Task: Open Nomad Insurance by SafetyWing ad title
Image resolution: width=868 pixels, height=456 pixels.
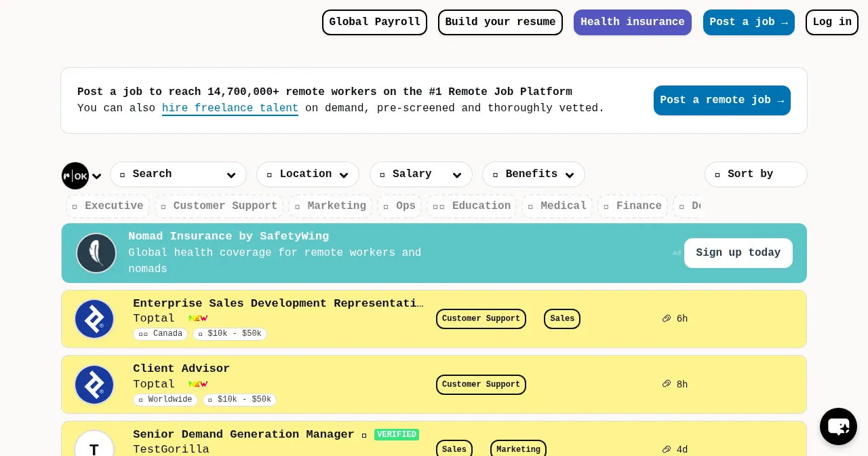Action: [x=229, y=236]
